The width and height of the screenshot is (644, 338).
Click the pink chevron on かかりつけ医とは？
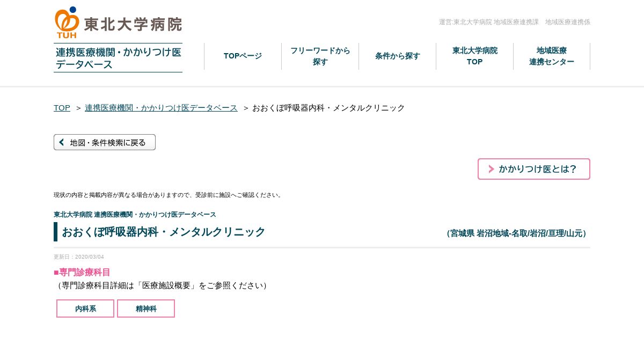(491, 169)
